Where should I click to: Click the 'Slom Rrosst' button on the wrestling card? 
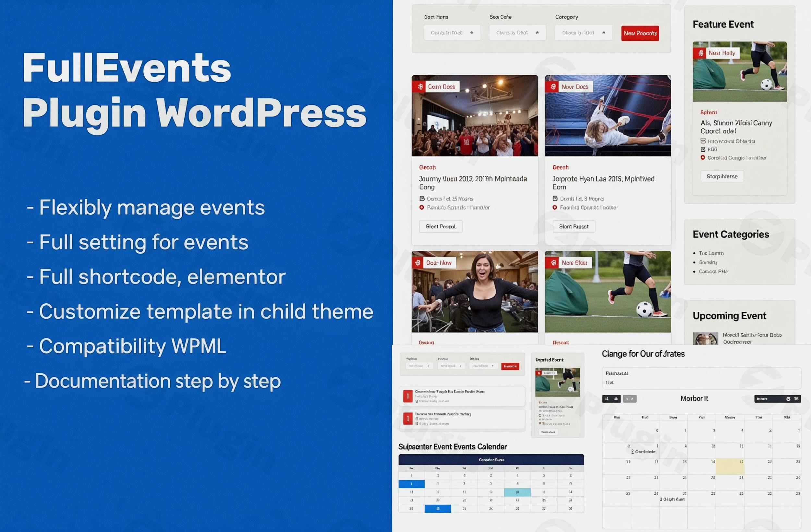point(574,227)
